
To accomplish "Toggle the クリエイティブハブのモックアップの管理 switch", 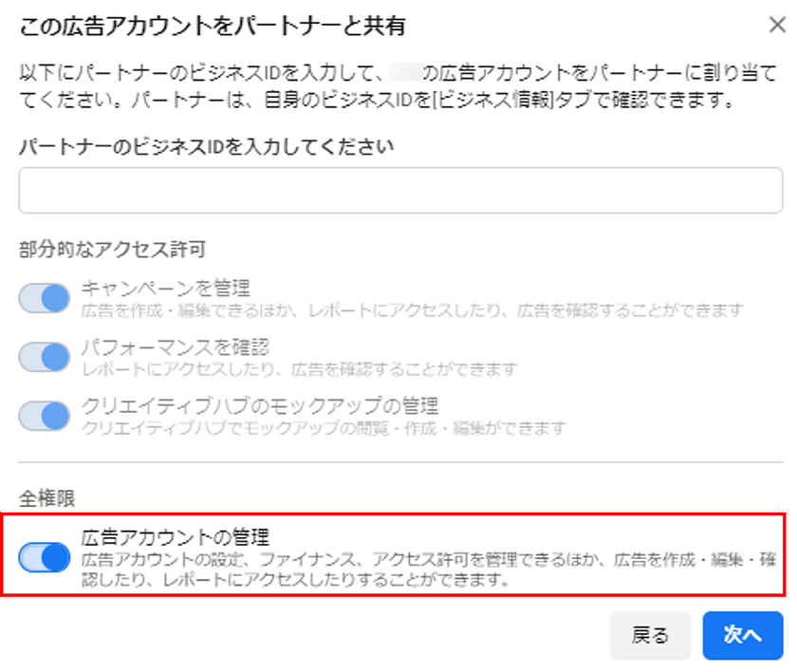I will point(45,416).
